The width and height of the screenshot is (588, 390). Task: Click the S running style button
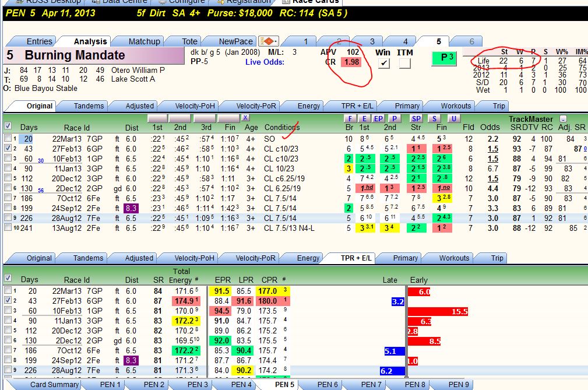(x=434, y=118)
